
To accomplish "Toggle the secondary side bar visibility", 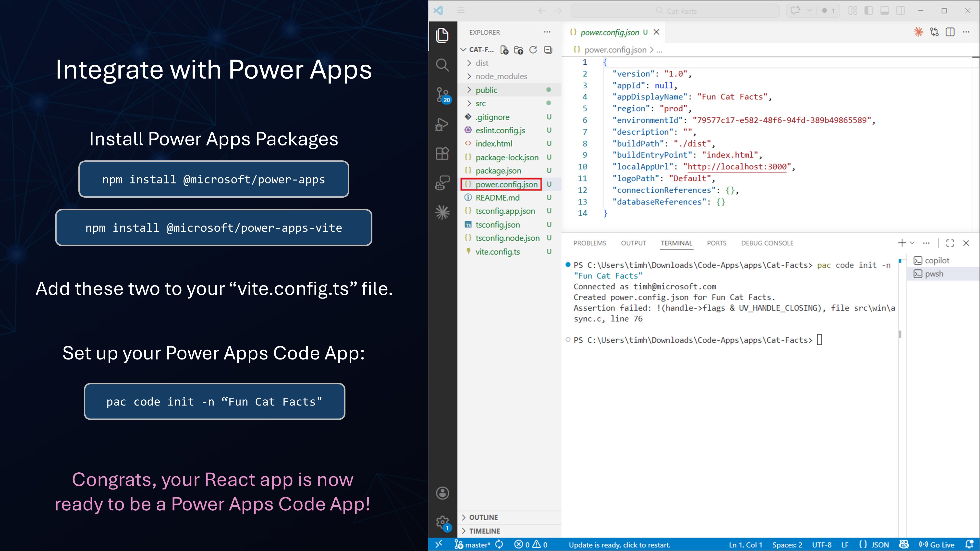I will 901,11.
